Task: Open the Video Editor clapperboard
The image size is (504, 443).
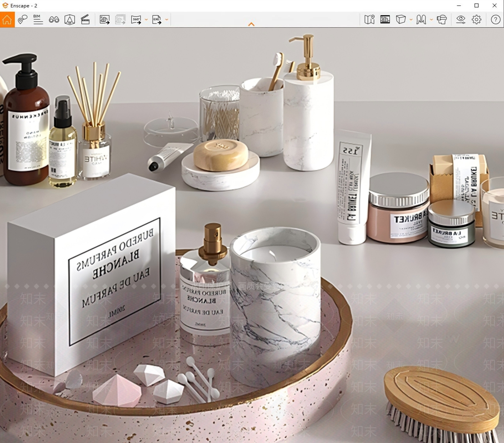Action: (85, 20)
